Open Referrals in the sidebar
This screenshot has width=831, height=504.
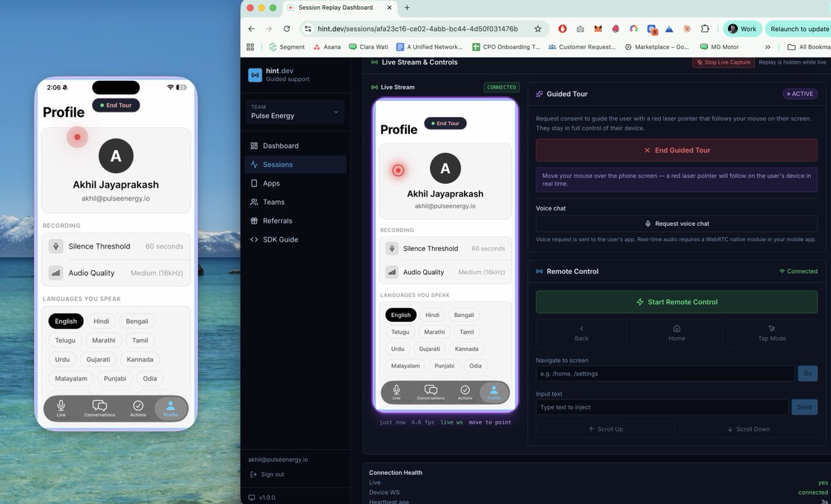(295, 220)
